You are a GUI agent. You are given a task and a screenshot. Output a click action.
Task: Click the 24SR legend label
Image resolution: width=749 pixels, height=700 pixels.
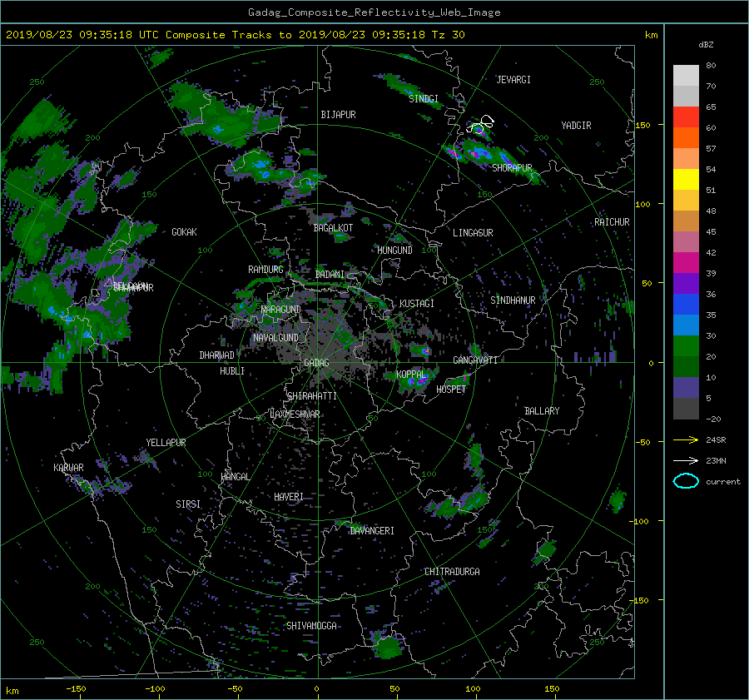(716, 440)
